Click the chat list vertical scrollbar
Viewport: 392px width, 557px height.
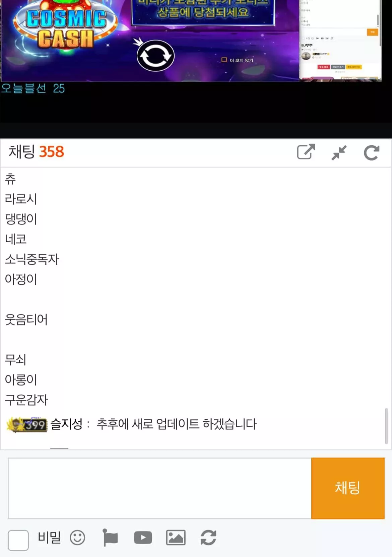pyautogui.click(x=386, y=426)
